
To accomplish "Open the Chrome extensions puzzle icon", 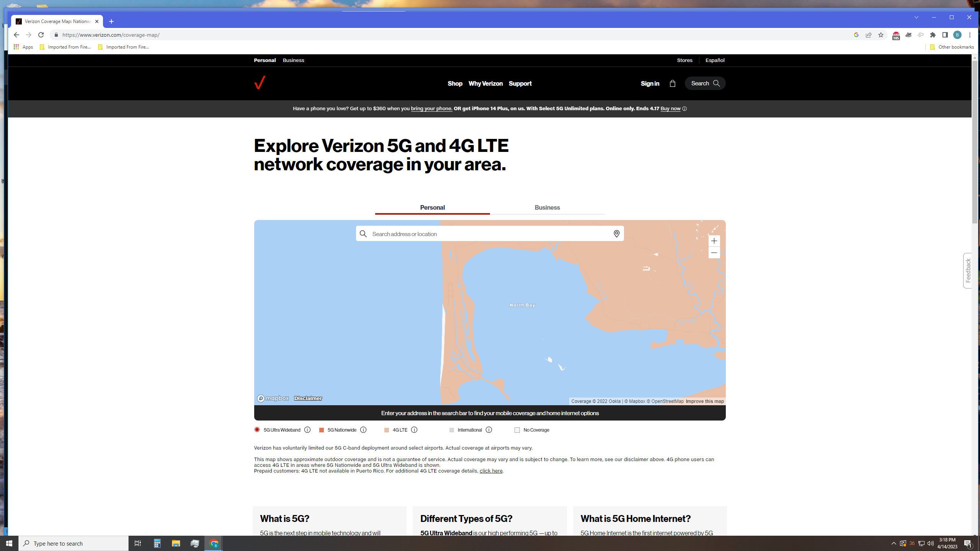I will tap(933, 35).
